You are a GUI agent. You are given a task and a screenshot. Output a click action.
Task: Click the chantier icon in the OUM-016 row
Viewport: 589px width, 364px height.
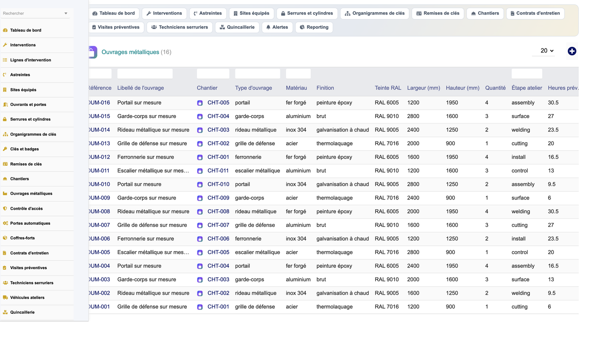coord(200,103)
